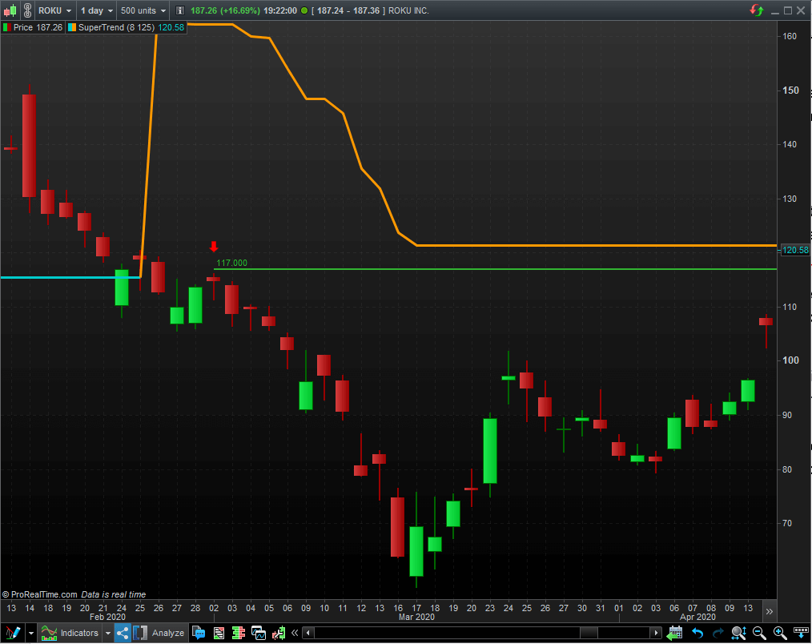Click the Apr 2020 time axis label

(x=697, y=617)
